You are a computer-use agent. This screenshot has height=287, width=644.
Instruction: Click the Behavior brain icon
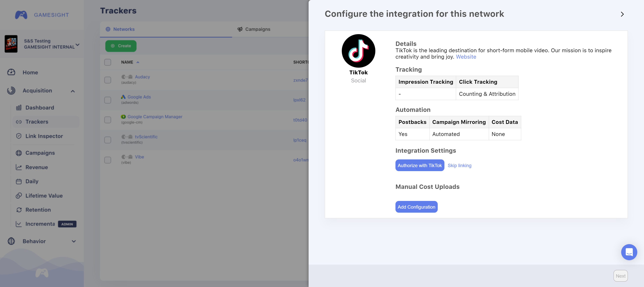11,241
